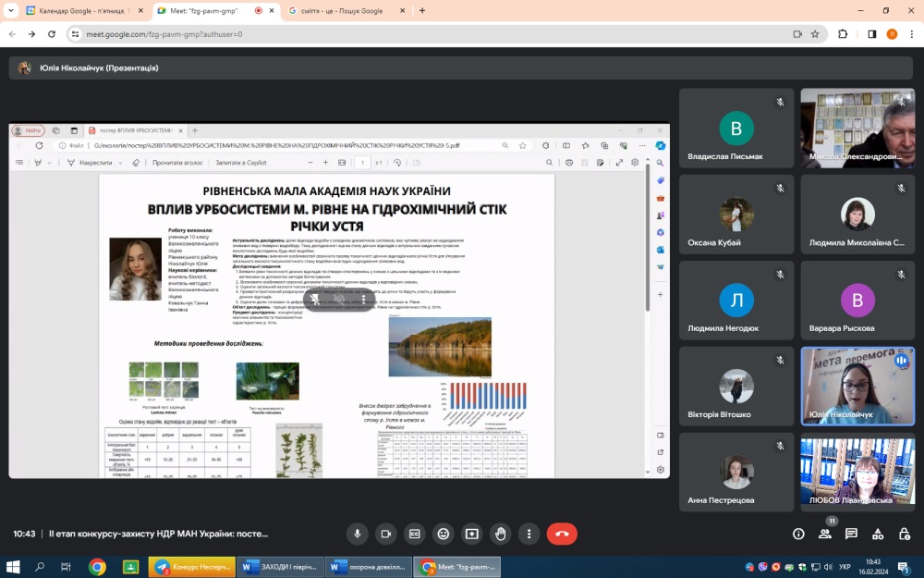The image size is (924, 578).
Task: Open the Telegram app in taskbar
Action: click(x=191, y=566)
